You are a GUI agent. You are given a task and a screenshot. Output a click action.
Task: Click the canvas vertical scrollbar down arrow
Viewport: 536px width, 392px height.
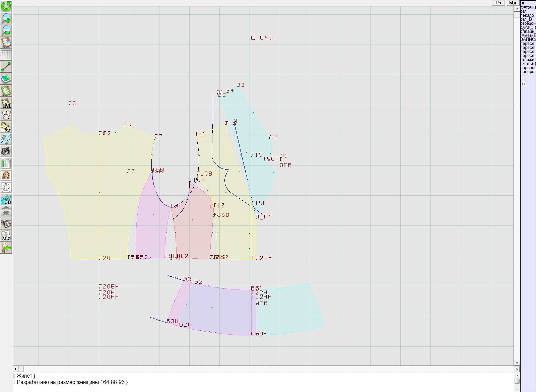pos(517,363)
